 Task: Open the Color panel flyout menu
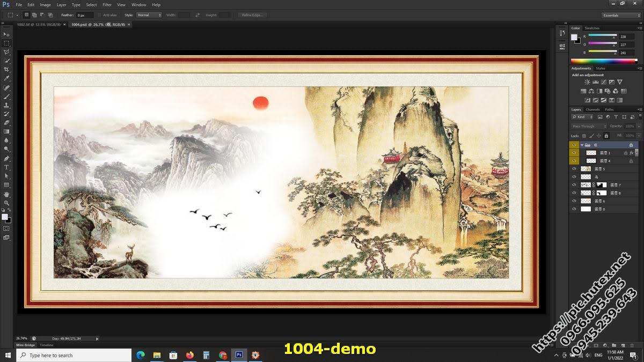(639, 28)
